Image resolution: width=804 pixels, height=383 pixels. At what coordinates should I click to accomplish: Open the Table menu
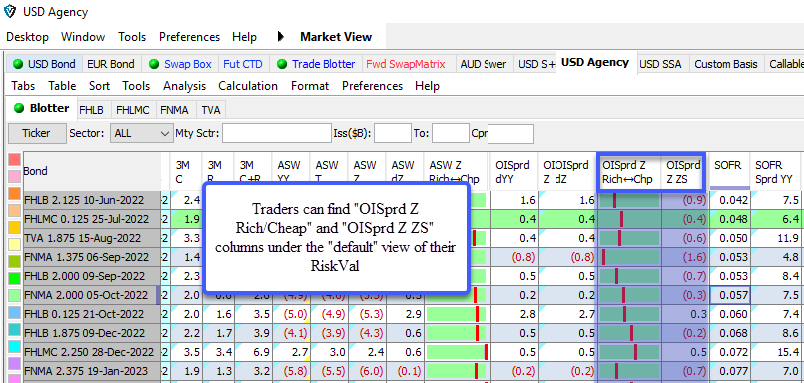[x=62, y=86]
